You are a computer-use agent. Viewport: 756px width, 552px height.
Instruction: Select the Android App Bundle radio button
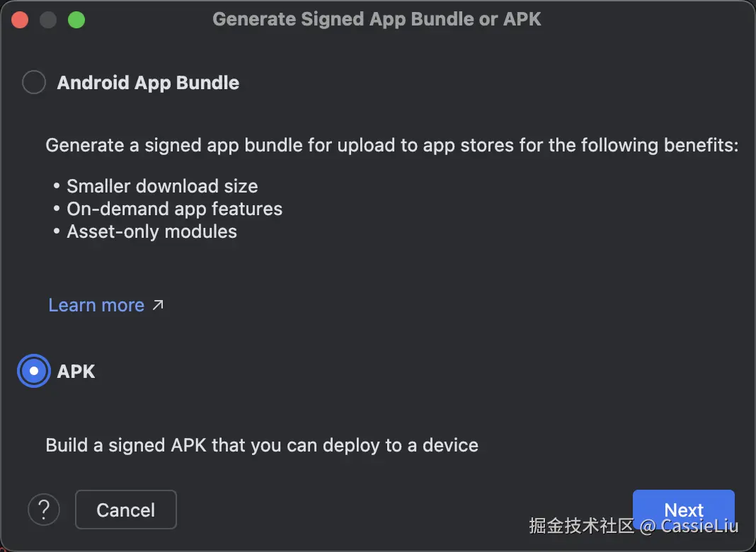pos(34,82)
